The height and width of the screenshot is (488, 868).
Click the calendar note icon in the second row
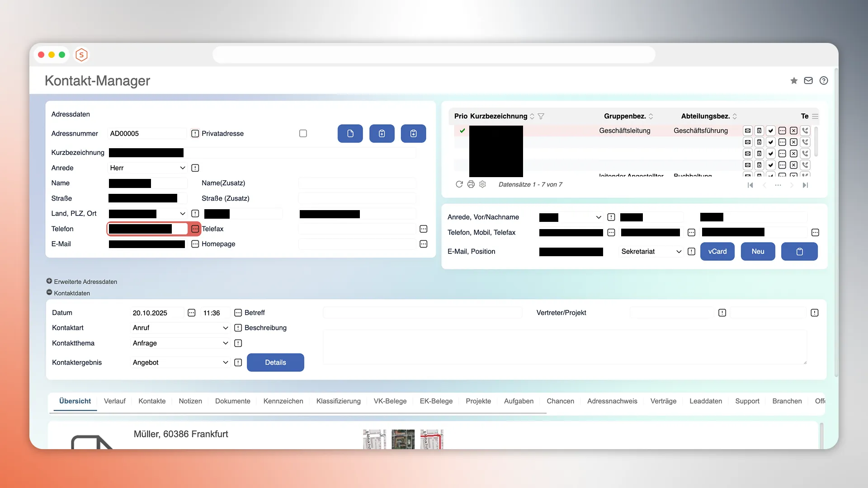[759, 142]
